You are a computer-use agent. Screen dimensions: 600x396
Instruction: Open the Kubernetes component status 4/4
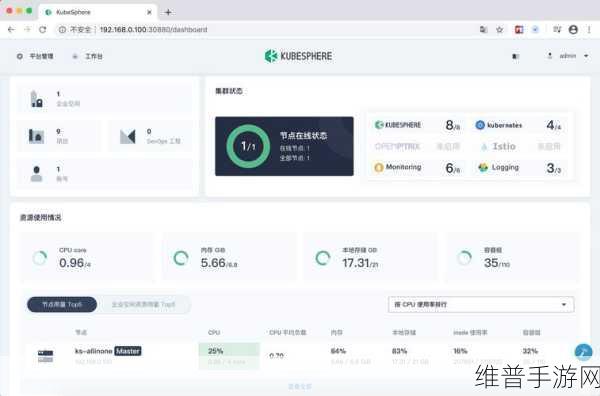point(518,125)
